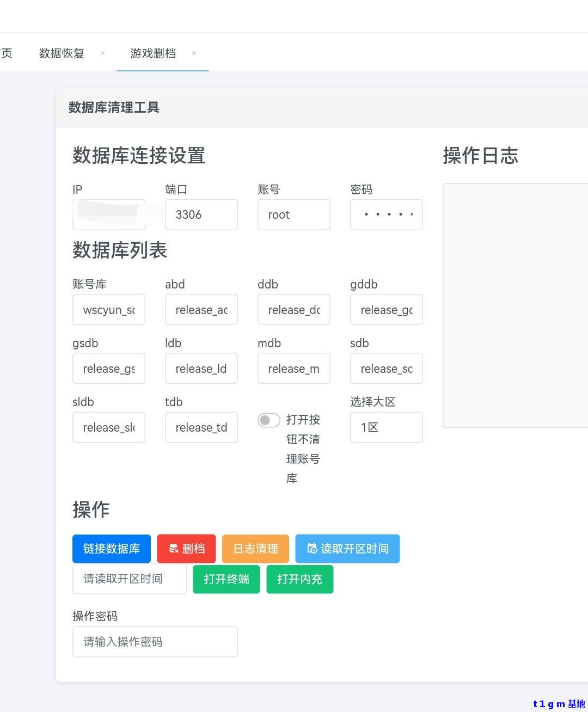Click the 请读取开区时间 field
This screenshot has height=712, width=588.
pos(129,579)
